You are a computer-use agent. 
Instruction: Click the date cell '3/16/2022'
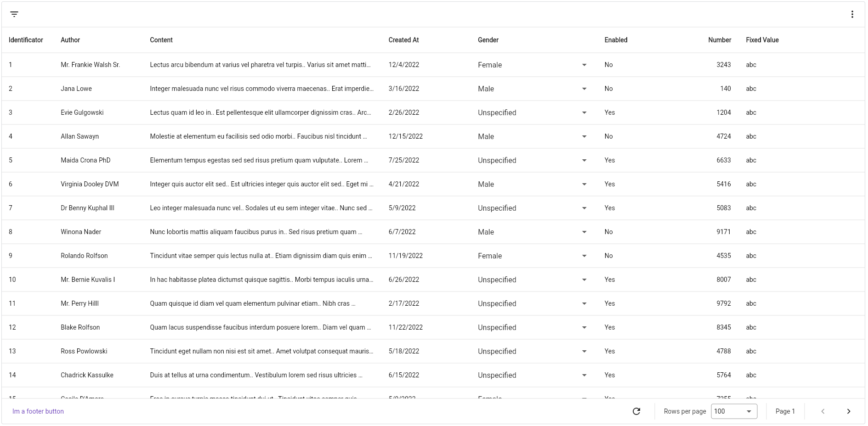[x=404, y=89]
